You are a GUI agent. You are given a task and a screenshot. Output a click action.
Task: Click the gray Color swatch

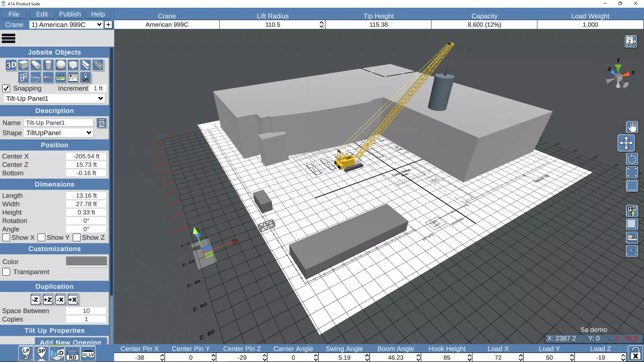click(86, 261)
